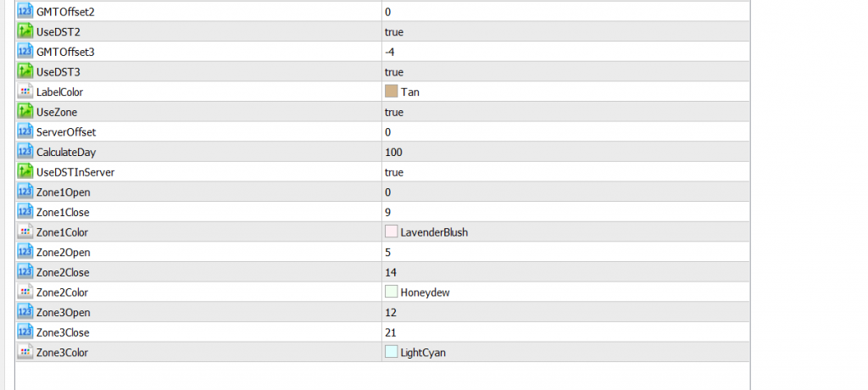The height and width of the screenshot is (390, 868).
Task: Click the boolean icon beside UseDSTInServer
Action: pyautogui.click(x=25, y=172)
